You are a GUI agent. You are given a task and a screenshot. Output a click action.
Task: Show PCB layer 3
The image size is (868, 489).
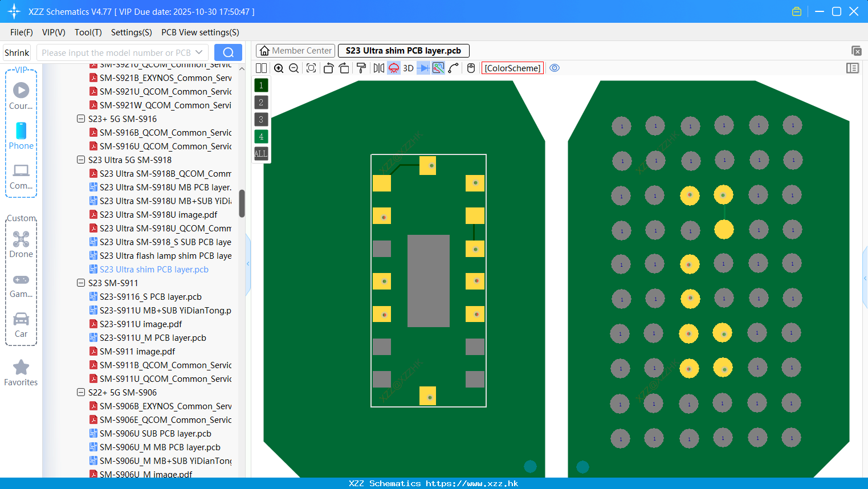(261, 120)
